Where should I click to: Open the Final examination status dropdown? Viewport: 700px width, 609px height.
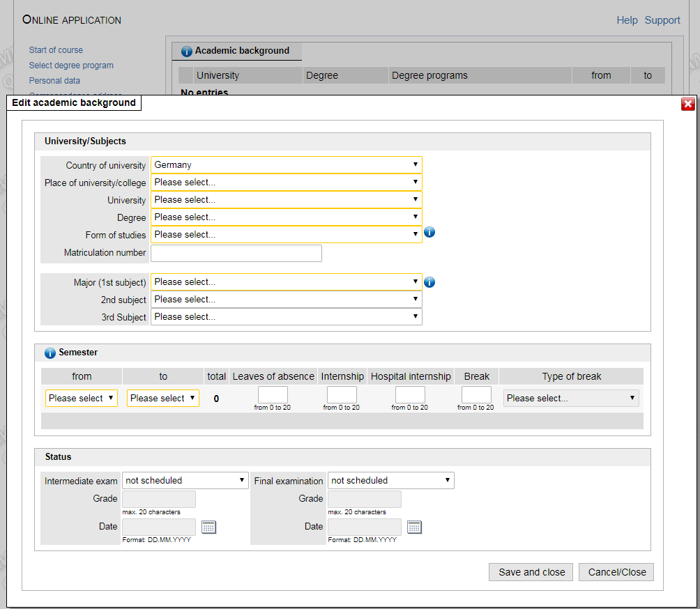[391, 481]
